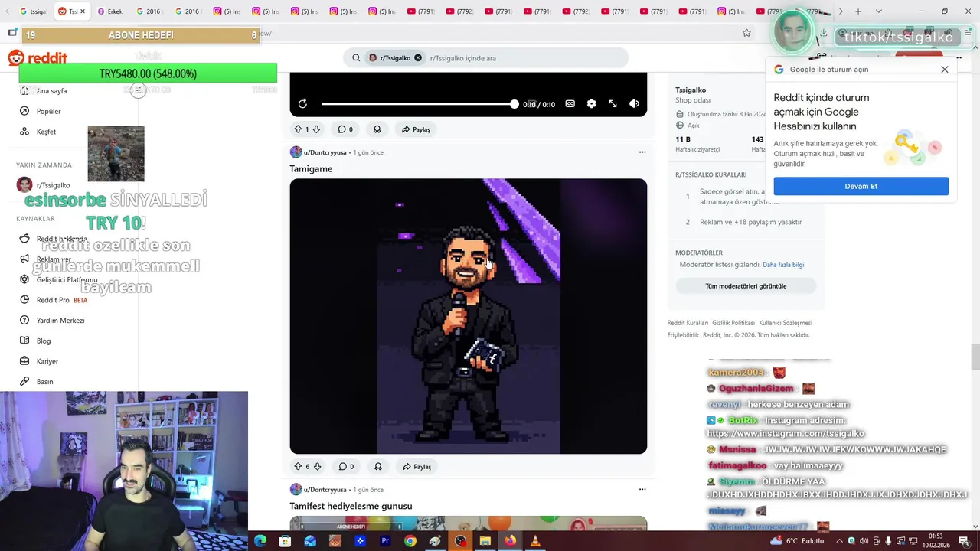
Task: Select Popüler in the sidebar
Action: pos(49,111)
